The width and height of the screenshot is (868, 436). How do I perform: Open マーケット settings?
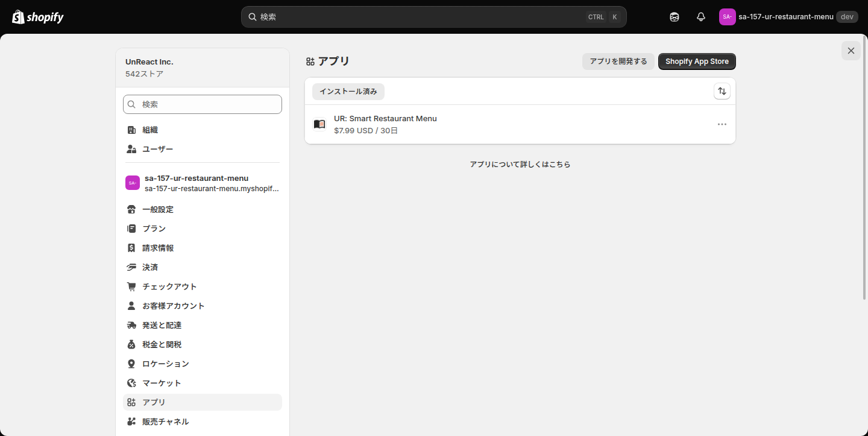203,383
